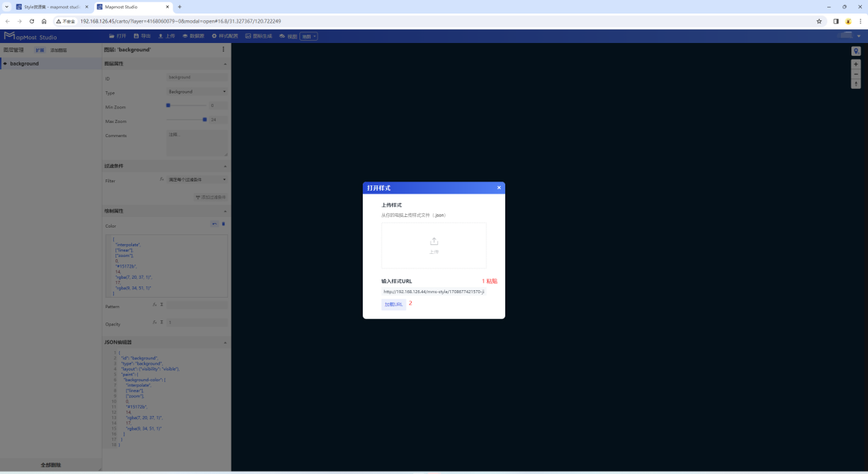Zoom out on the map
This screenshot has width=868, height=474.
[x=856, y=74]
